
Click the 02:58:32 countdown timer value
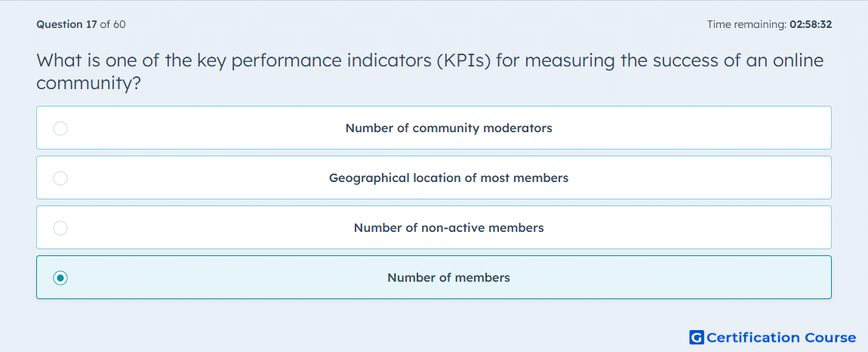coord(811,24)
